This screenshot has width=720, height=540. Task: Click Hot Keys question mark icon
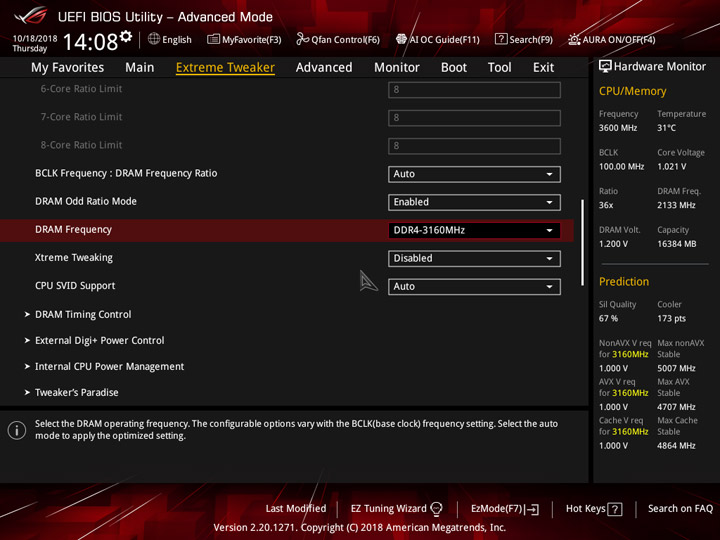(x=615, y=509)
